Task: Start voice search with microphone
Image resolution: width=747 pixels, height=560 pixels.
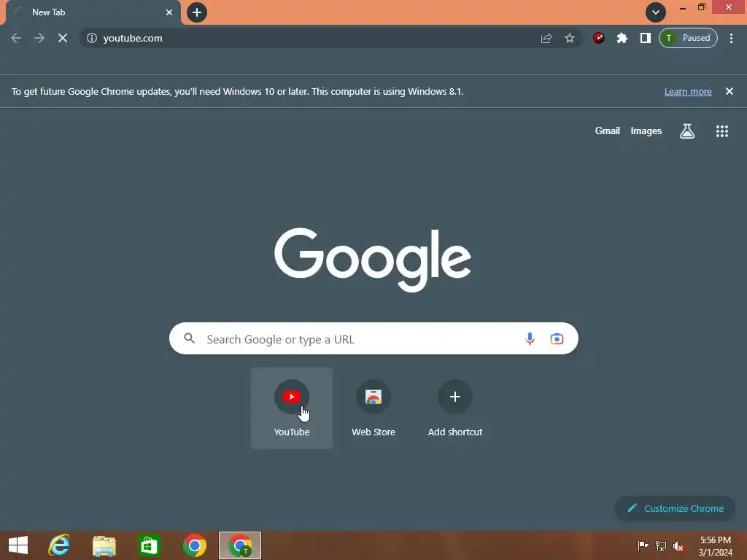Action: coord(530,338)
